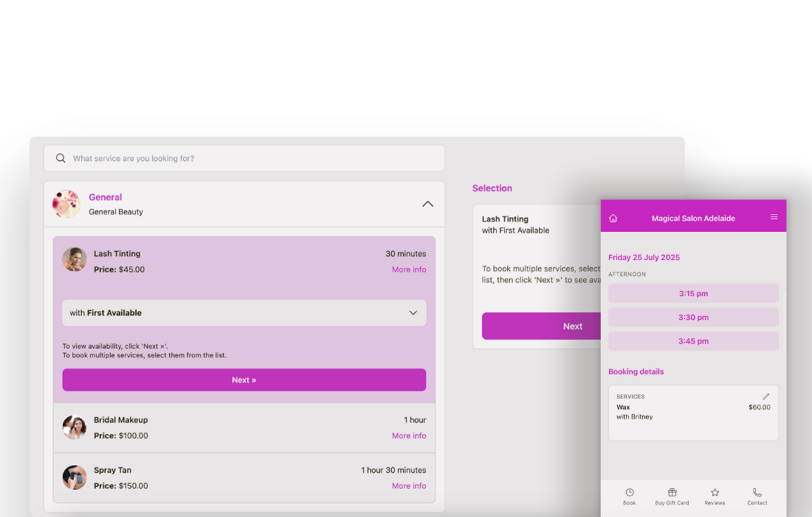Expand staff options via the chevron arrow
The height and width of the screenshot is (517, 812).
pos(413,312)
